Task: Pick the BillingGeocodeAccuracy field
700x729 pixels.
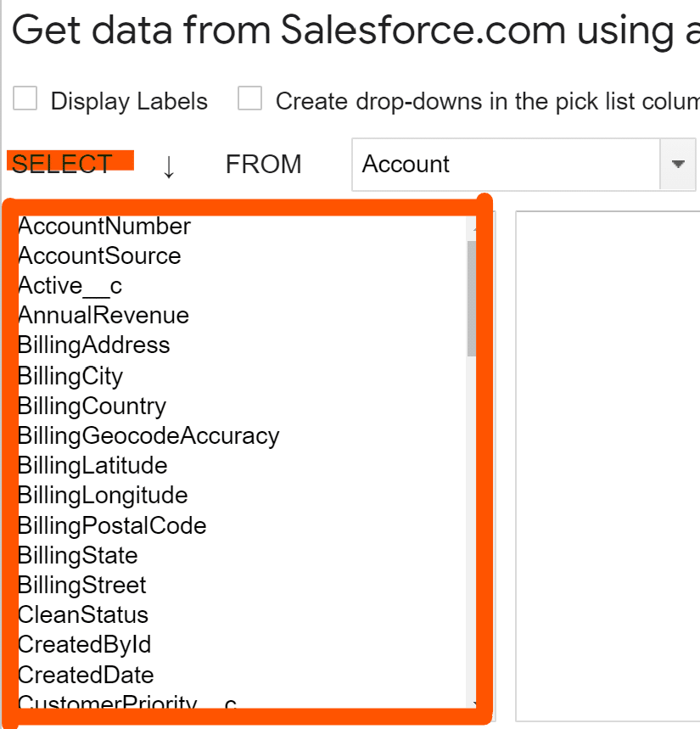Action: pos(148,436)
